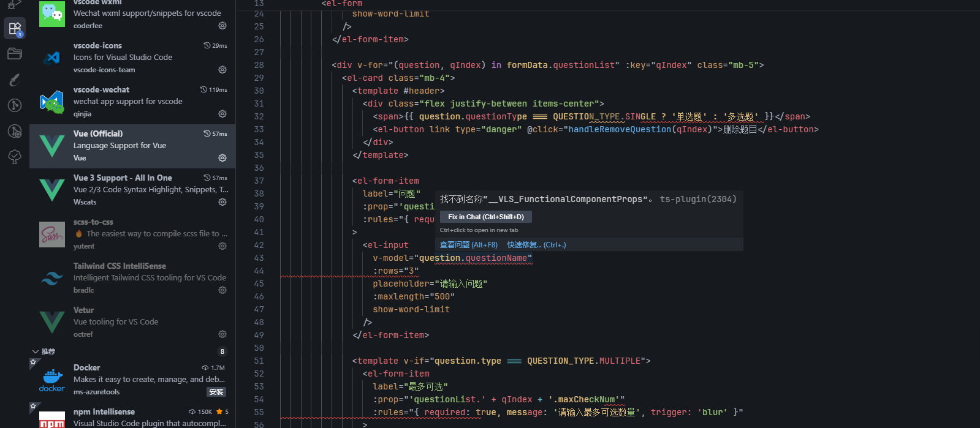Viewport: 980px width, 428px height.
Task: Select npm Intellisense title
Action: pos(104,411)
